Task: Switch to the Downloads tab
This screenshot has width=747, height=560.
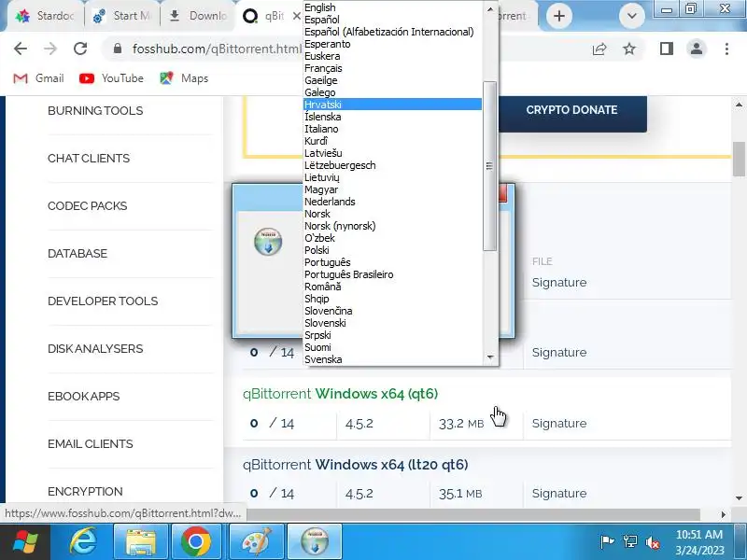Action: point(199,16)
